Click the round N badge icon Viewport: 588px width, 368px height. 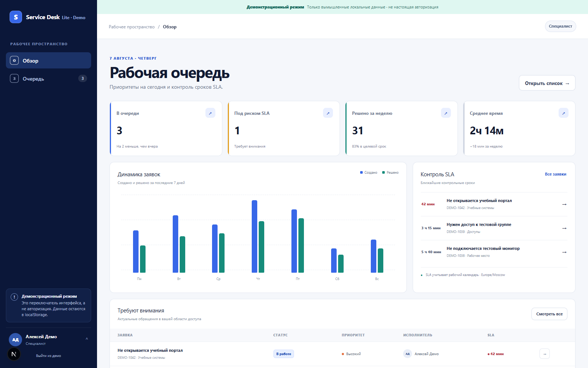click(x=14, y=354)
